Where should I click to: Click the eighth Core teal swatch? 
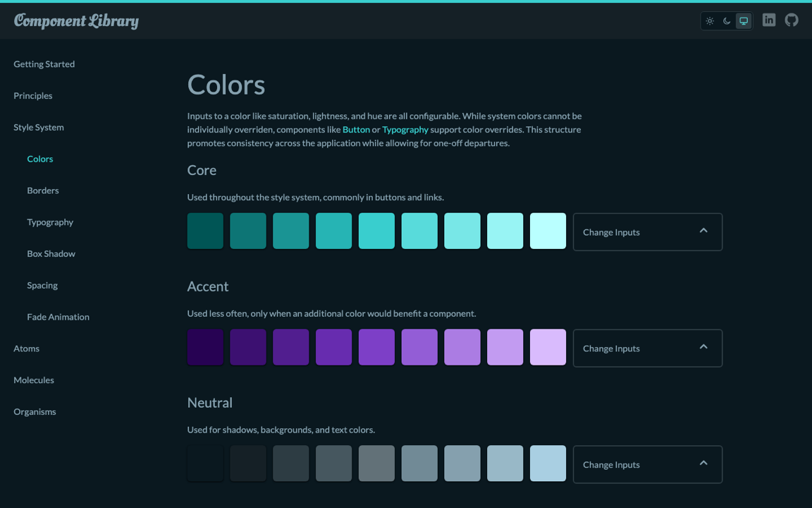point(505,231)
